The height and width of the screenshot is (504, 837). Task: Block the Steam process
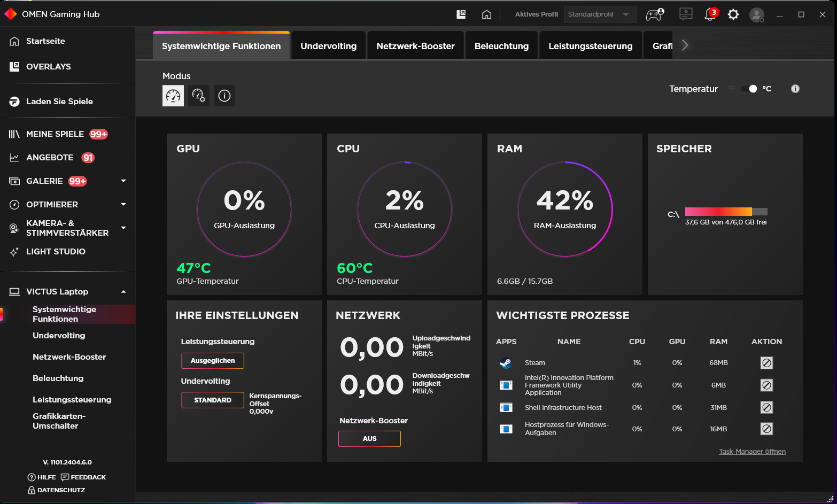click(766, 363)
